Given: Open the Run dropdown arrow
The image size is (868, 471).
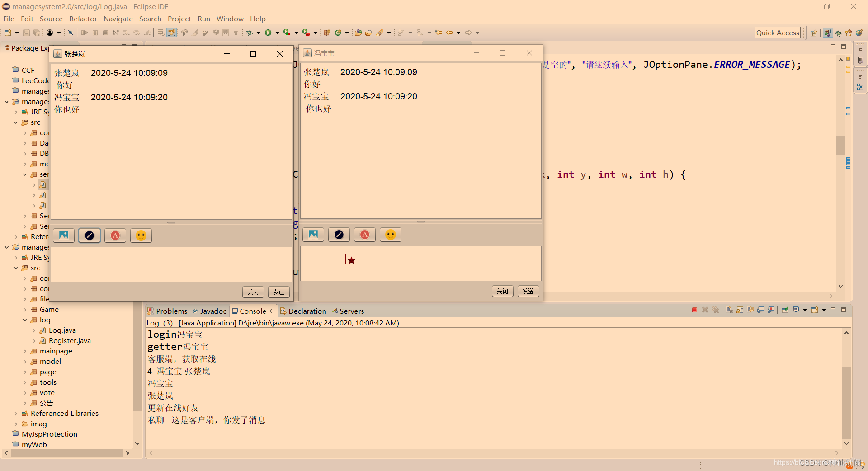Looking at the screenshot, I should (277, 33).
